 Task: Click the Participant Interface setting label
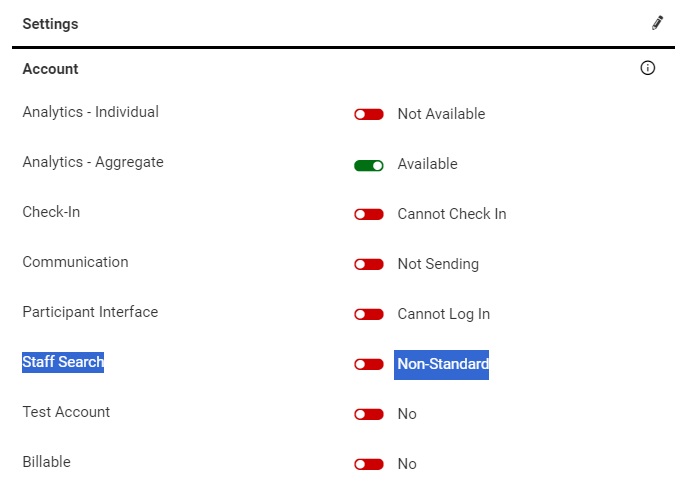click(90, 312)
